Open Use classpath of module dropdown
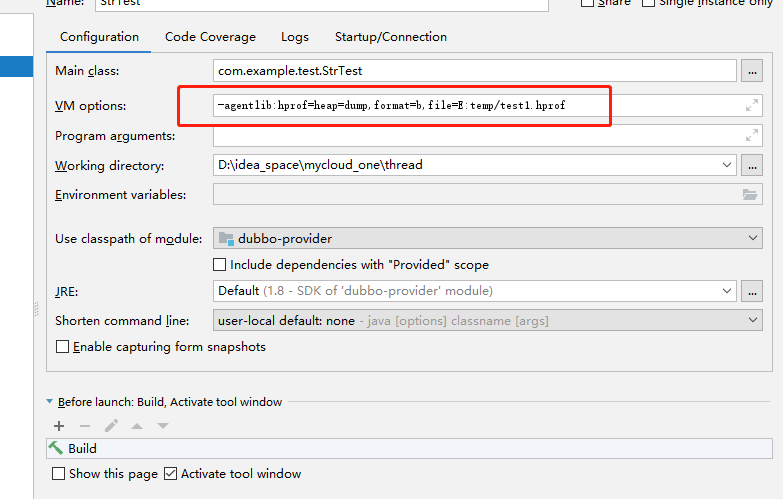Viewport: 783px width, 499px height. [x=753, y=238]
